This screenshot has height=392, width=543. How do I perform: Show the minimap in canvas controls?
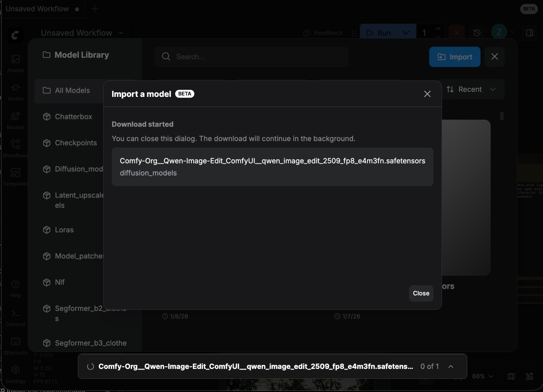(x=511, y=376)
